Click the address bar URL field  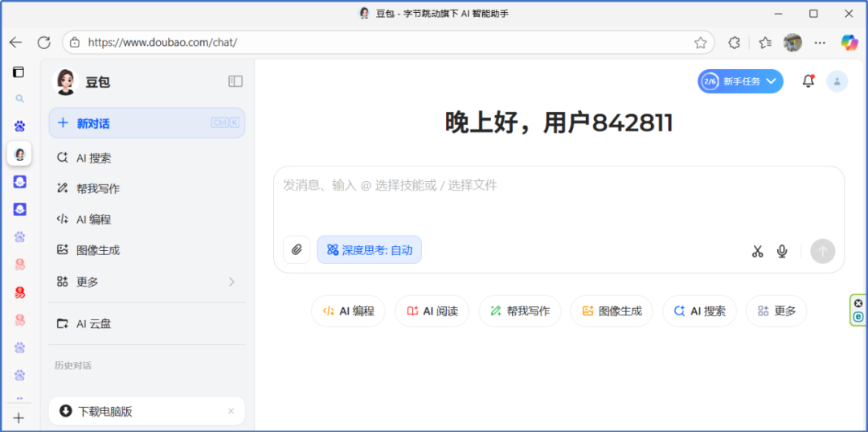[387, 43]
